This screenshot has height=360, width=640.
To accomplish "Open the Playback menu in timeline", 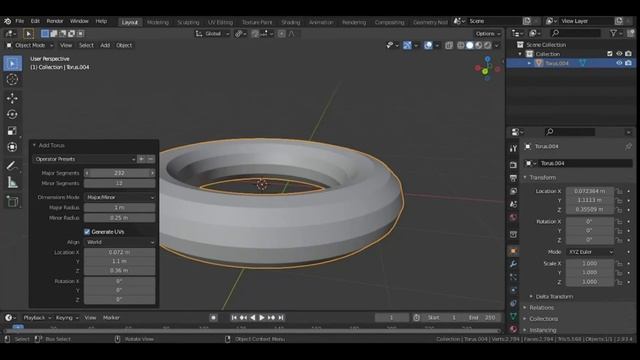I will [x=37, y=318].
